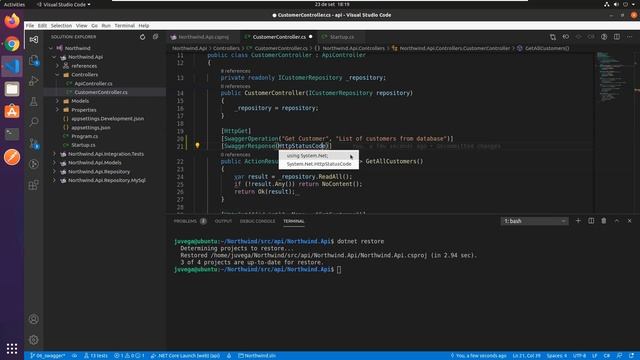The image size is (640, 360).
Task: Expand the references node
Action: coord(58,66)
